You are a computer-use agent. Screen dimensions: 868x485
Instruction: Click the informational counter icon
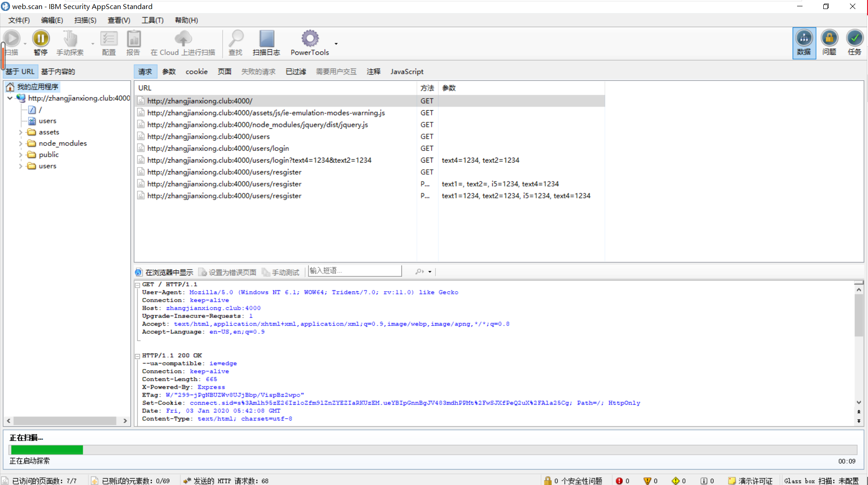tap(704, 481)
